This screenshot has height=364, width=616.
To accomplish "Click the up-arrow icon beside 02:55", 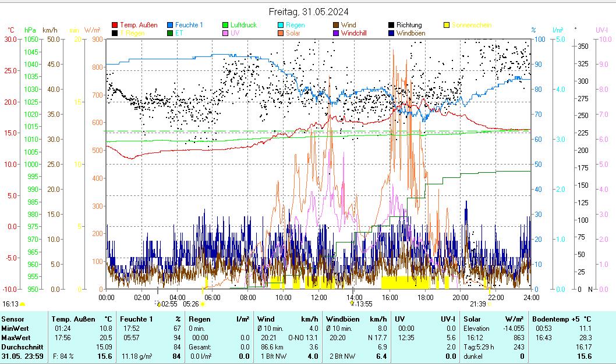I will click(x=159, y=304).
